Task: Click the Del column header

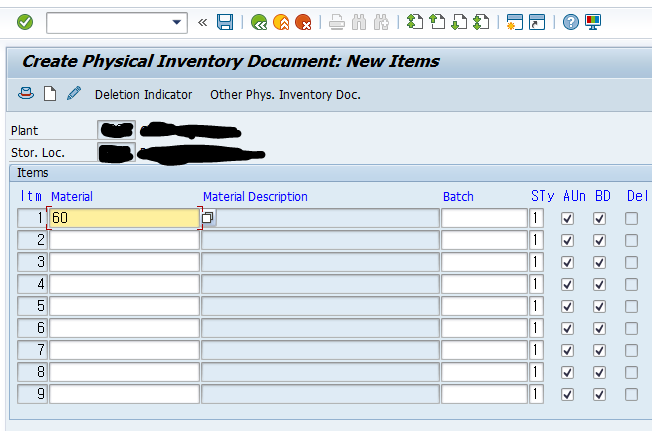Action: 637,196
